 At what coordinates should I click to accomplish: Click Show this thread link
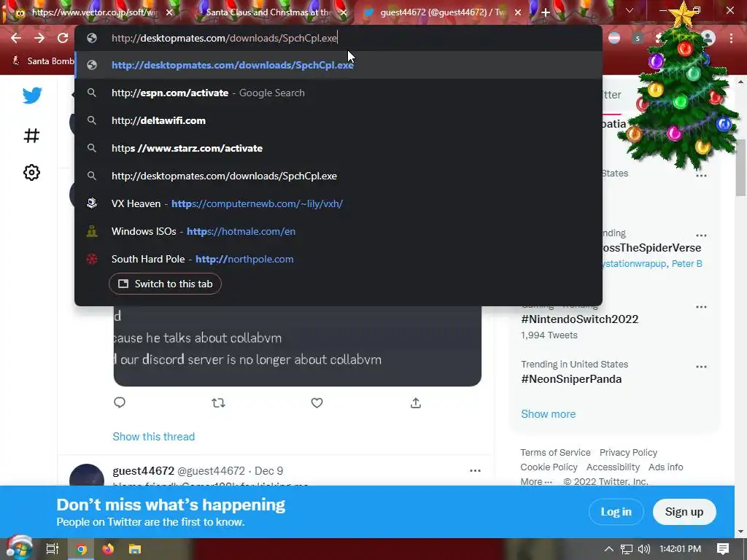(x=153, y=437)
